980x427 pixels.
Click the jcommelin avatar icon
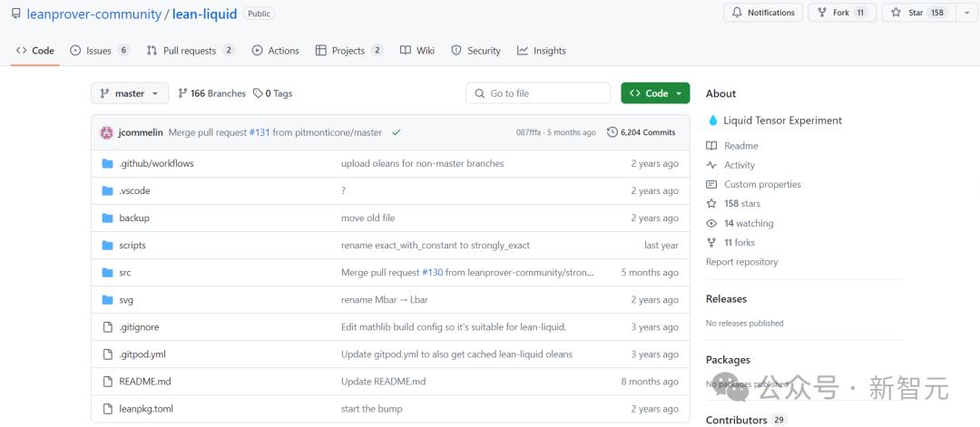(107, 132)
